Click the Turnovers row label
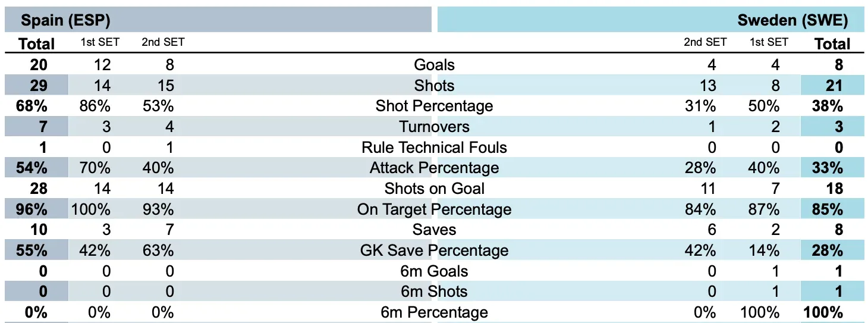 (434, 127)
